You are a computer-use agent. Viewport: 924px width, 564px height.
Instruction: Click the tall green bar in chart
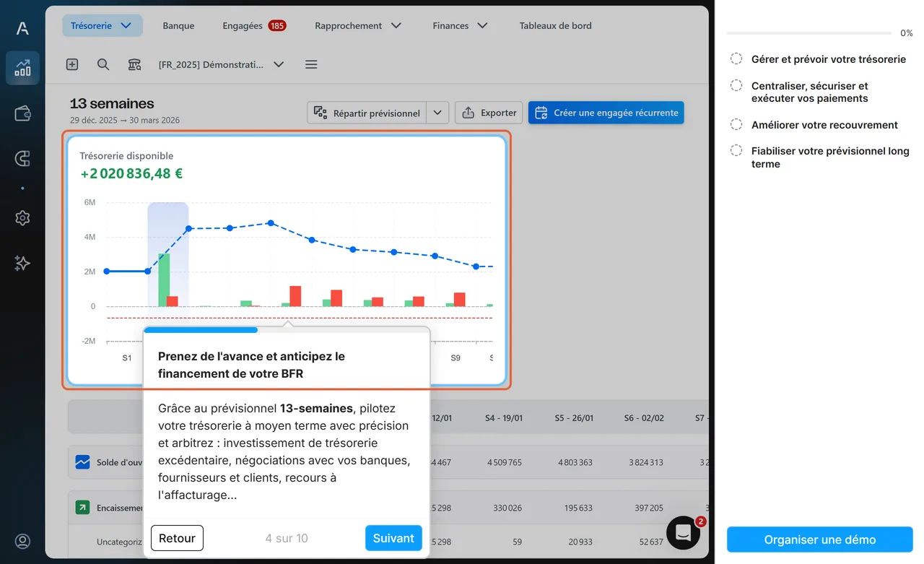click(x=164, y=280)
